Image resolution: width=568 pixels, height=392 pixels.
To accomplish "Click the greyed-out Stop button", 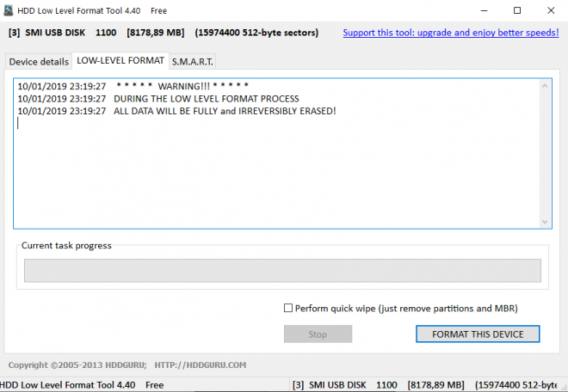I will [x=318, y=334].
